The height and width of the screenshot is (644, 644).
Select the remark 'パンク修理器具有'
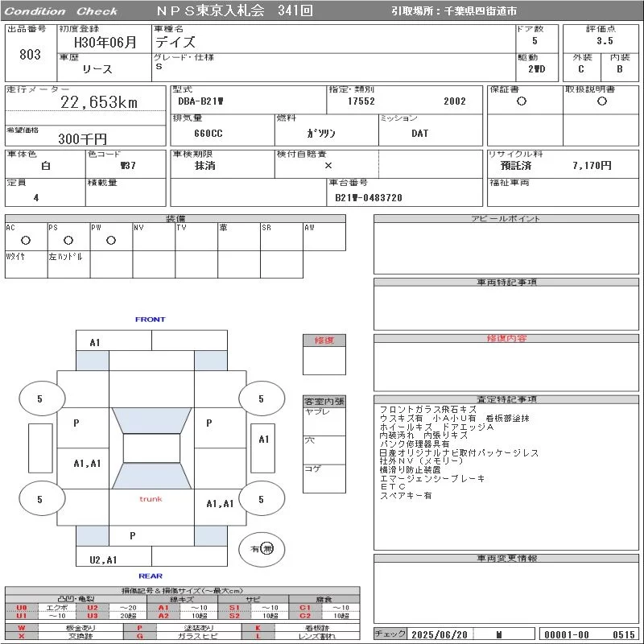(x=415, y=444)
